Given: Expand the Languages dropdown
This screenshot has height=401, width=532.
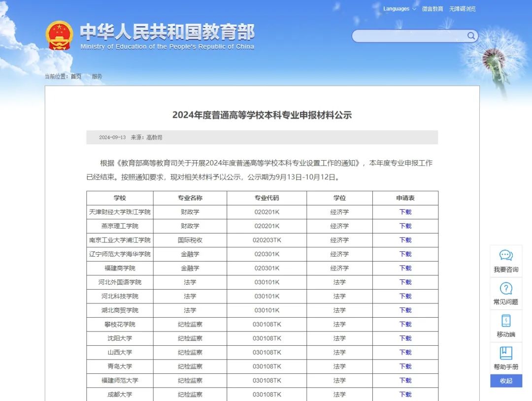Looking at the screenshot, I should [399, 9].
